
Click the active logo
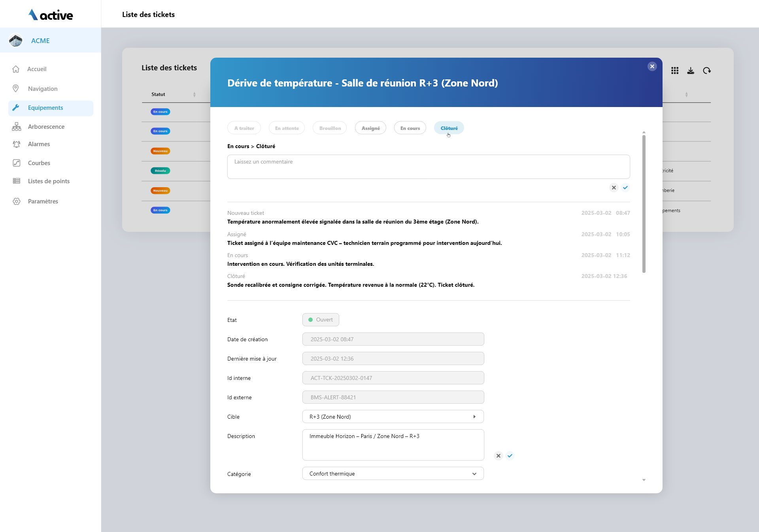tap(51, 15)
